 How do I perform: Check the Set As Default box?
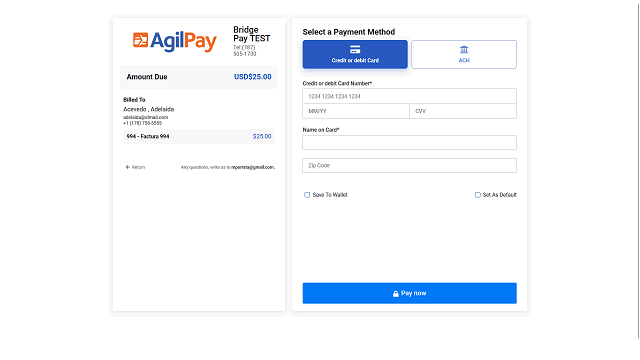pos(478,195)
